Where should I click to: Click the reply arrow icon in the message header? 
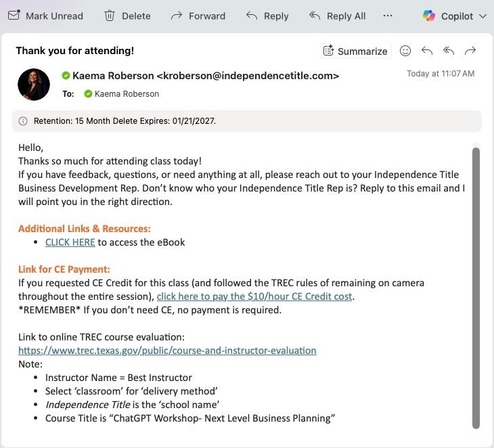click(x=427, y=51)
